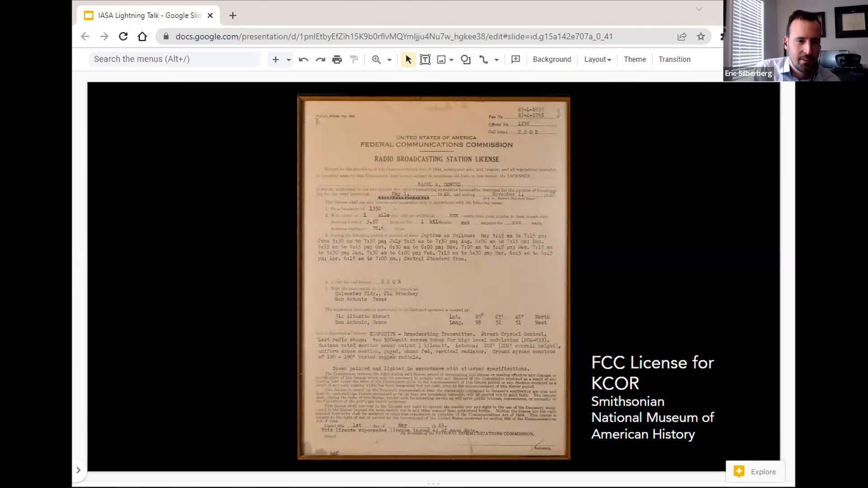Click Eric Silberberg's webcam video thumbnail
This screenshot has width=868, height=488.
click(796, 41)
